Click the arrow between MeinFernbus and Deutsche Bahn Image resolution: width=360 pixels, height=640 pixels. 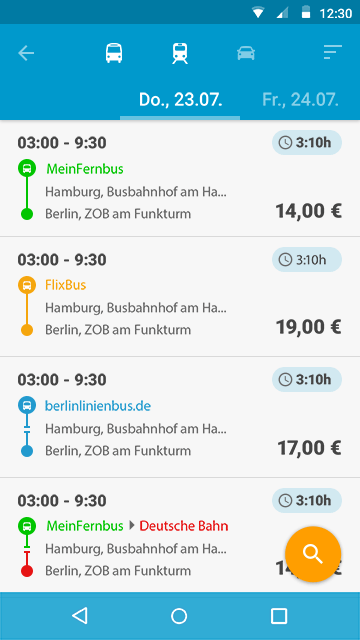(131, 526)
